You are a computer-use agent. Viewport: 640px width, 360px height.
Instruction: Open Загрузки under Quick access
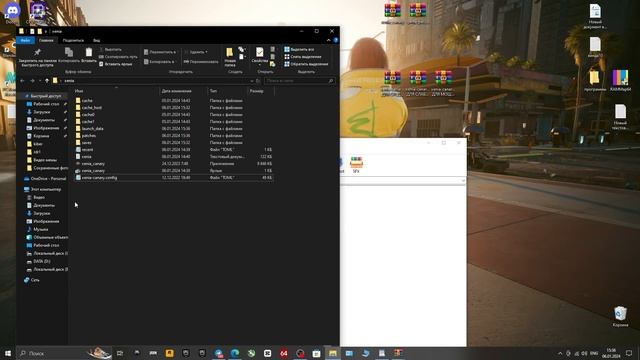42,112
